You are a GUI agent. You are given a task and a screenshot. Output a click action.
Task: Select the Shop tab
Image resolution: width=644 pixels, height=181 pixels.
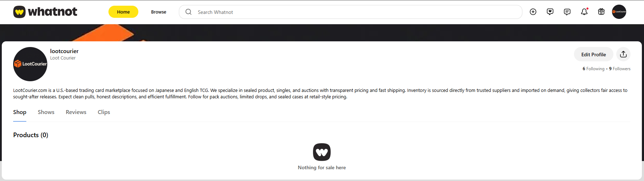pos(20,112)
